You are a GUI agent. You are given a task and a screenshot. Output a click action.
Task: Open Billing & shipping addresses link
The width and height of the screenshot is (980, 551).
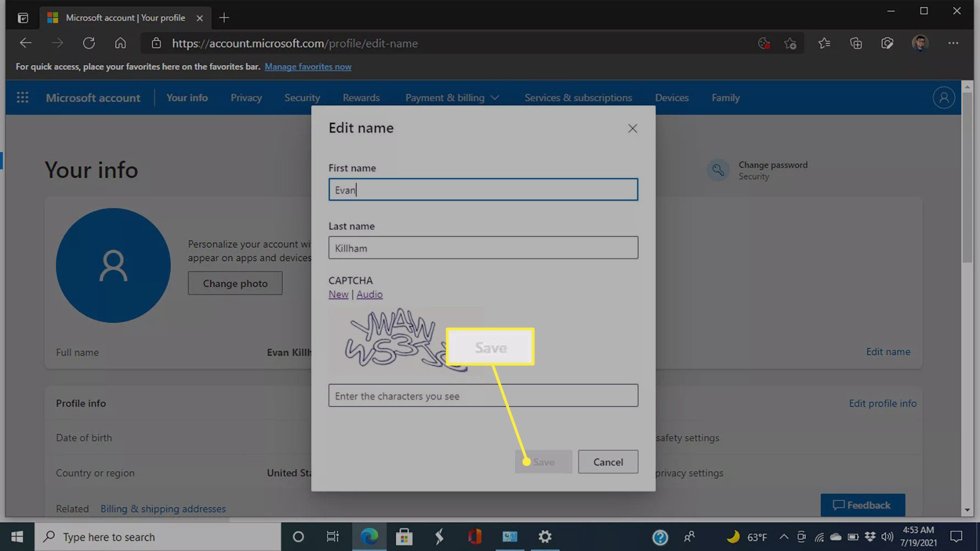[163, 509]
